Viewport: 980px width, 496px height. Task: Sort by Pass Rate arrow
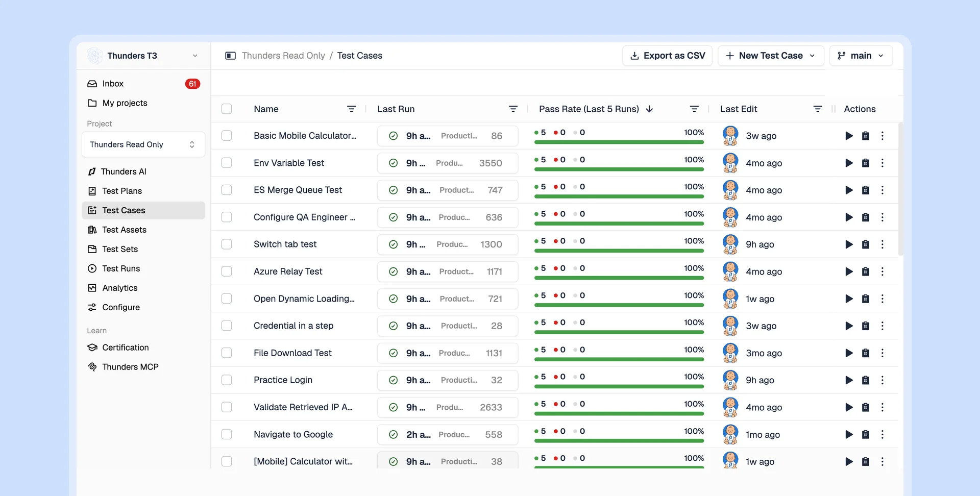649,109
